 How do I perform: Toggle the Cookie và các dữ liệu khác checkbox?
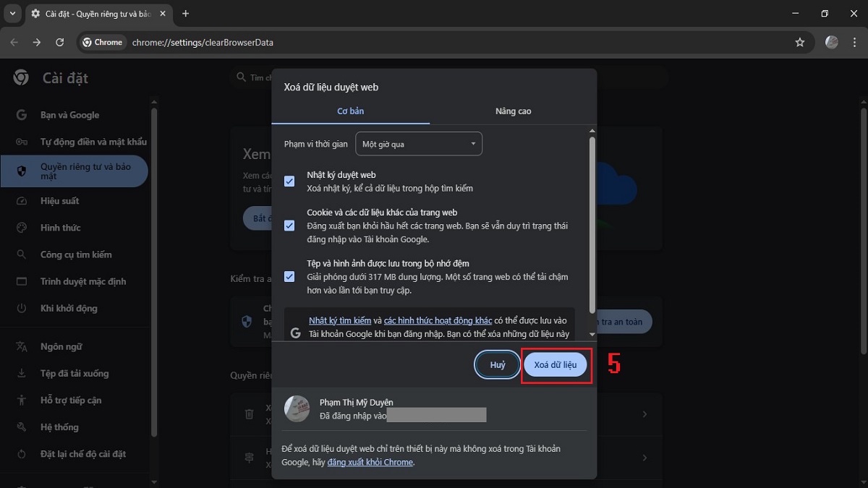tap(289, 226)
